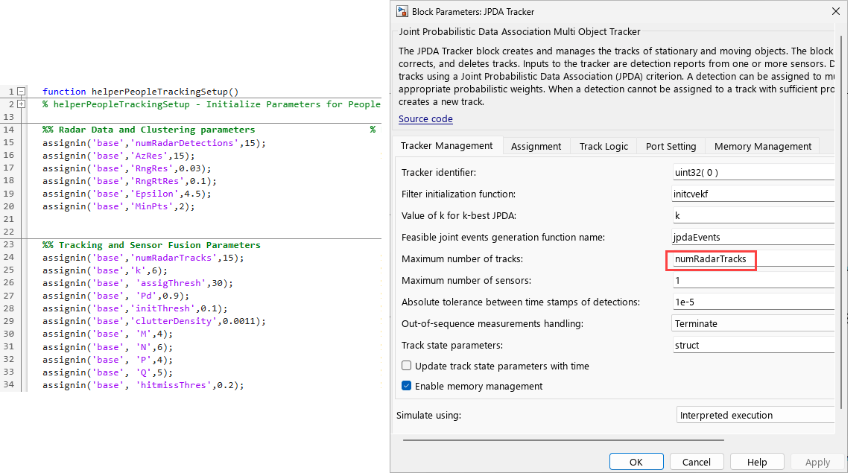Select the Port Setting tab

(671, 146)
